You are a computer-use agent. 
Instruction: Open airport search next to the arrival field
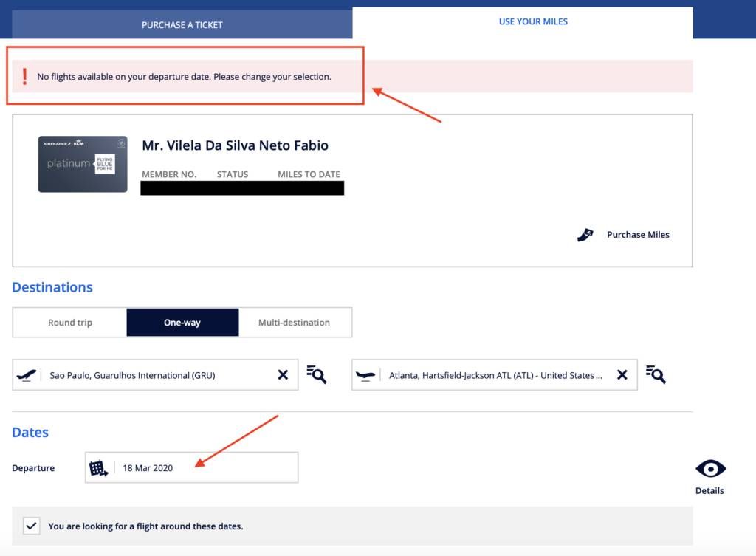[x=656, y=374]
